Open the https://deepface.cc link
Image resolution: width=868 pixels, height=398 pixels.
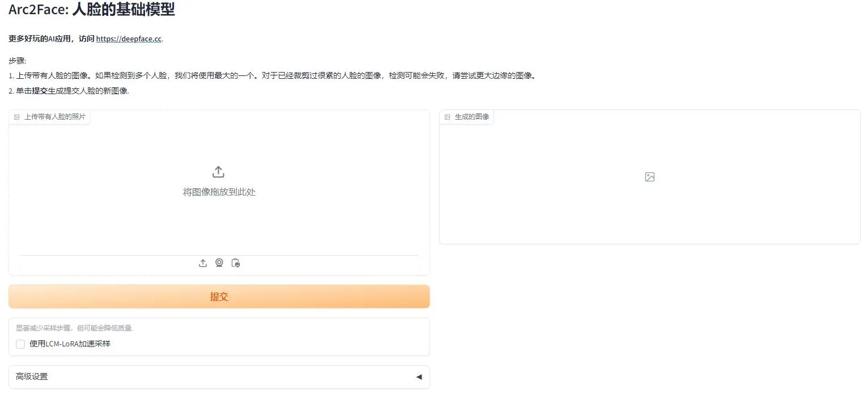pos(129,39)
